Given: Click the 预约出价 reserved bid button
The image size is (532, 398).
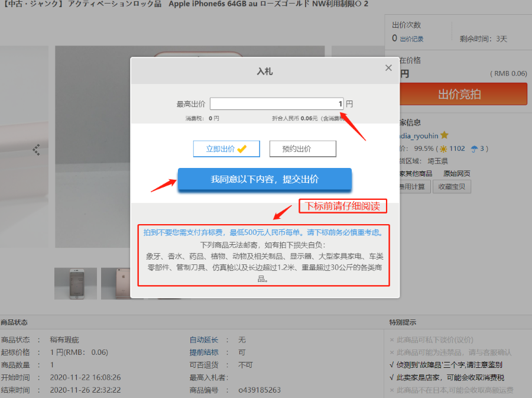Looking at the screenshot, I should pos(303,148).
